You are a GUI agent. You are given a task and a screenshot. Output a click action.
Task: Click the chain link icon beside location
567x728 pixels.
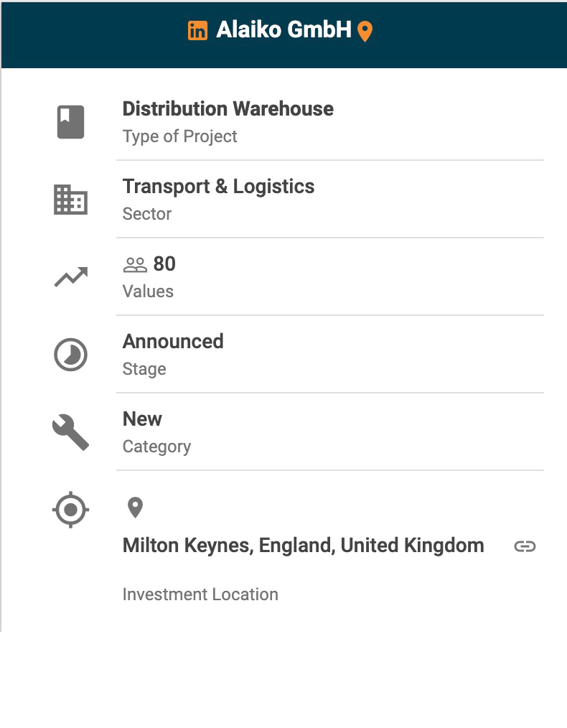pos(525,546)
